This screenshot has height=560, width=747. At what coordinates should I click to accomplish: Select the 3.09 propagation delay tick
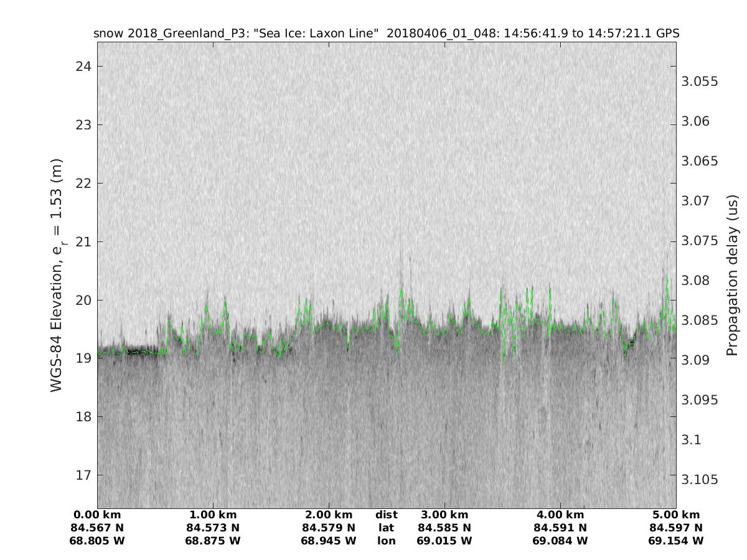[x=696, y=360]
